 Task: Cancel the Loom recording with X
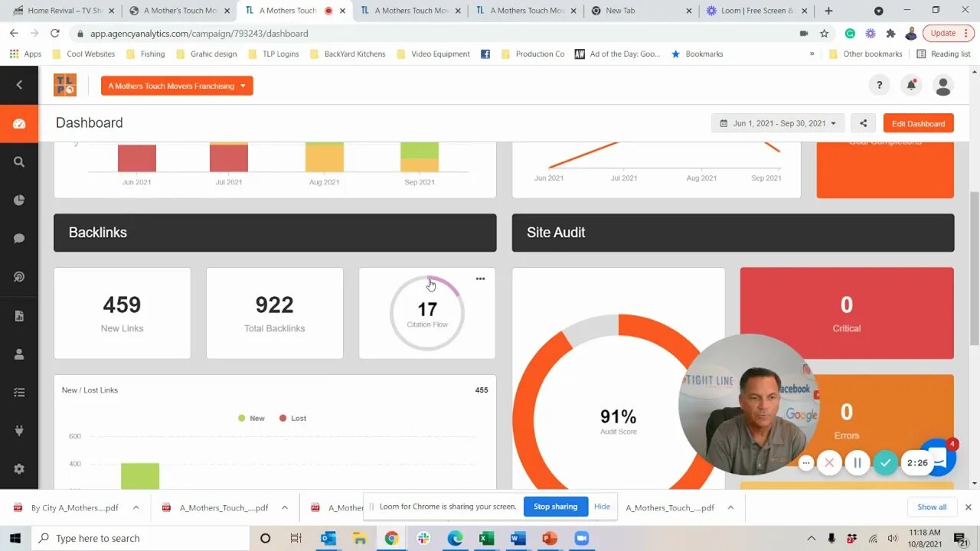tap(829, 462)
